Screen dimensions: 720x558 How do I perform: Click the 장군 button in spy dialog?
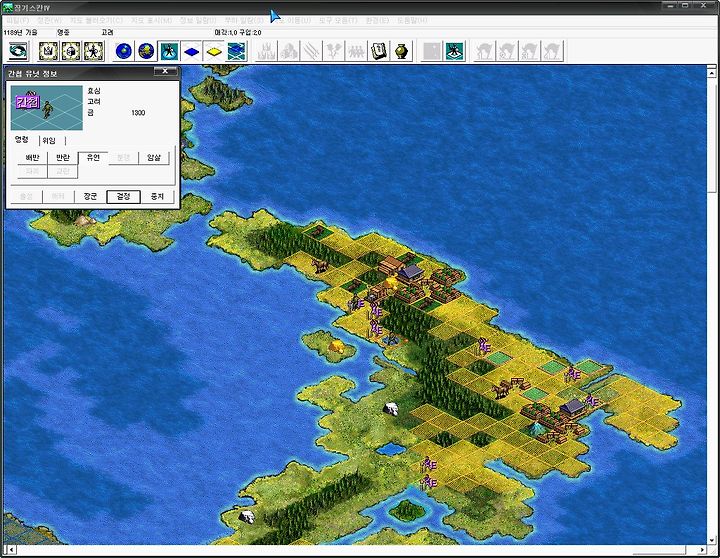[x=90, y=197]
